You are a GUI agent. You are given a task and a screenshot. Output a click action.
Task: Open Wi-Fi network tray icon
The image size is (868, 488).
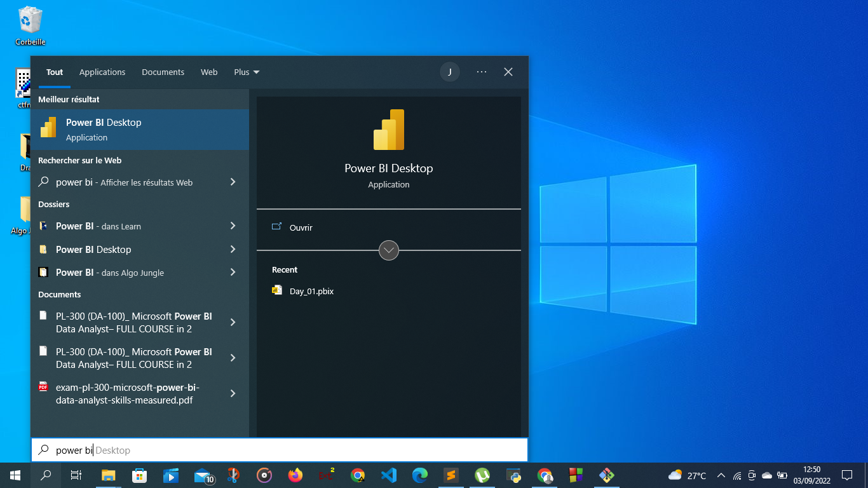pyautogui.click(x=737, y=475)
